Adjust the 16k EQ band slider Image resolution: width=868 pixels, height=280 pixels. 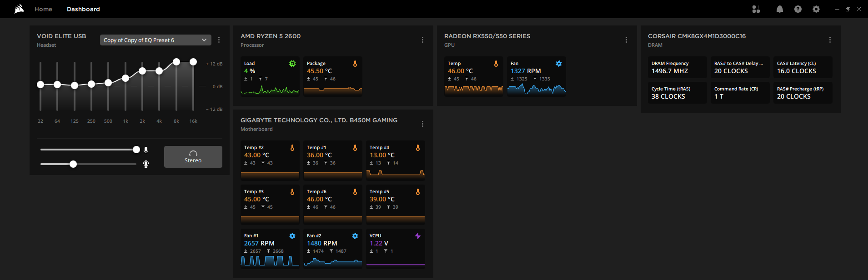click(x=193, y=62)
